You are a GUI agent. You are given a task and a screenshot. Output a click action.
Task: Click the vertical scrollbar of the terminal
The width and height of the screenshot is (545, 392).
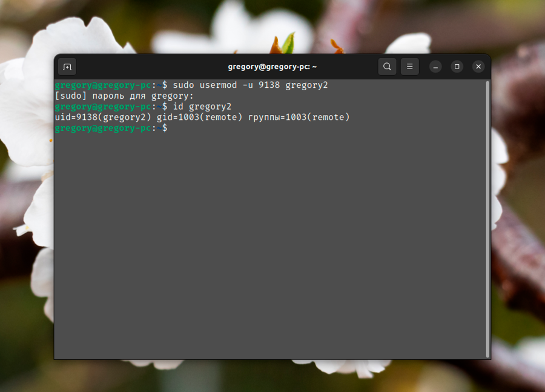click(487, 218)
